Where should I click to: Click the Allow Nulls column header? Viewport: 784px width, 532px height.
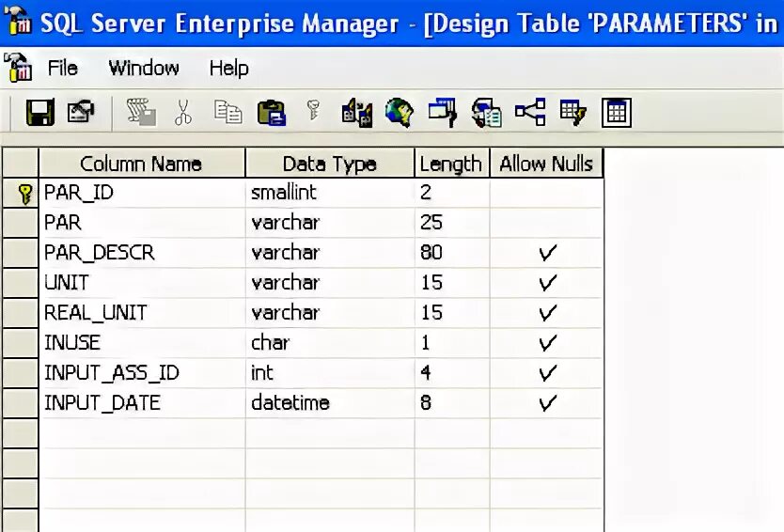point(546,163)
